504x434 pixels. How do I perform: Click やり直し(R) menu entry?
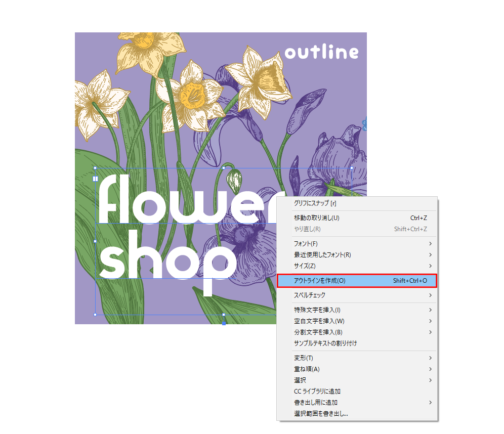click(x=357, y=229)
